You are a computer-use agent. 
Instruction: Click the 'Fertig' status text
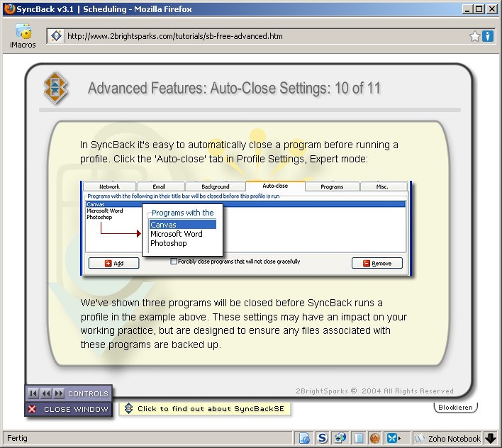pos(17,438)
